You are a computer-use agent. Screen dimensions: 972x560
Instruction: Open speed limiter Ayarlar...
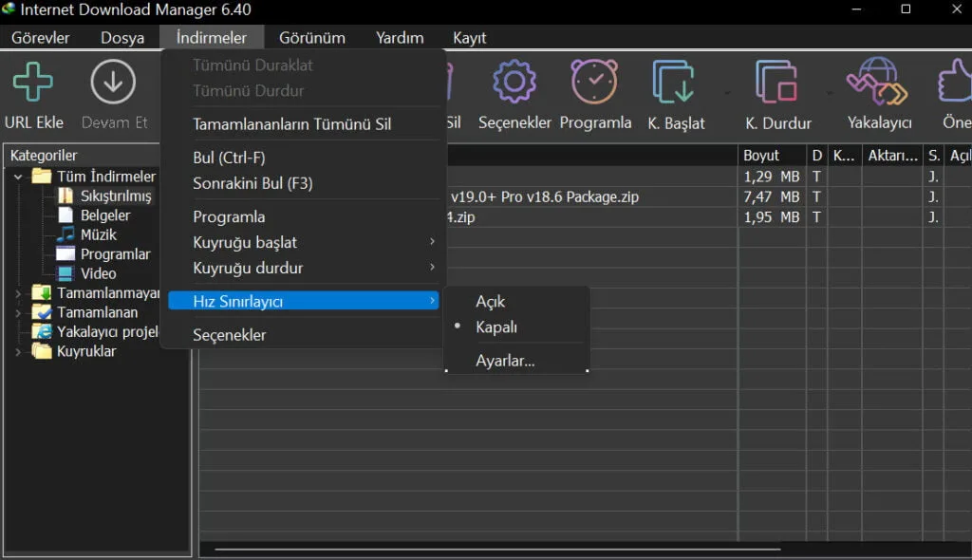505,361
